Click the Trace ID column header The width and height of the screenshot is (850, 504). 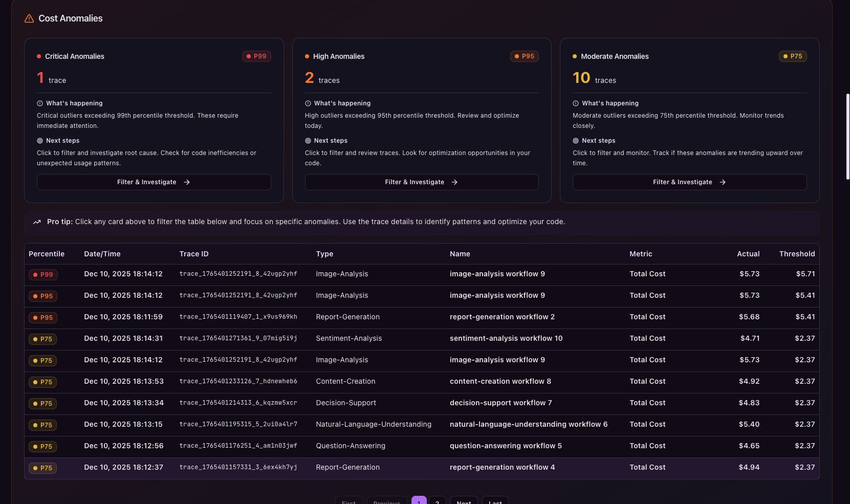[x=194, y=254]
